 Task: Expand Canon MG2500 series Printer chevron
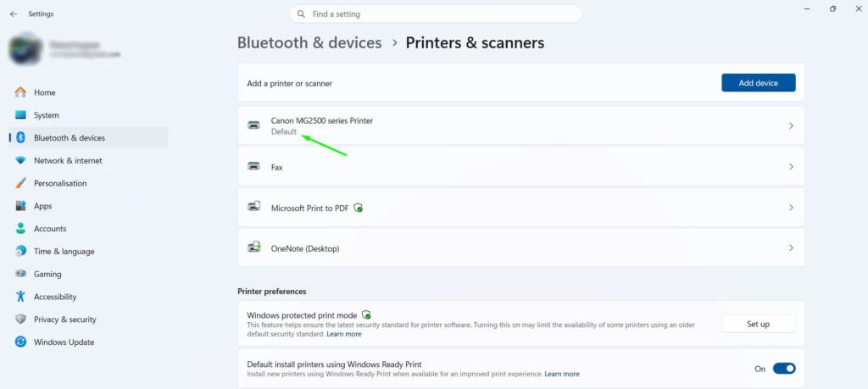pyautogui.click(x=791, y=125)
